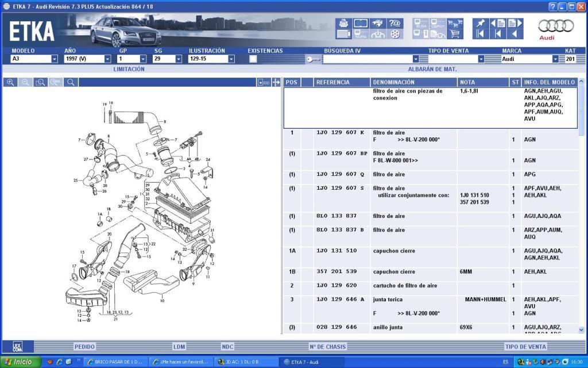Click the illustration layout toggle icon
588x368 pixels.
point(264,82)
